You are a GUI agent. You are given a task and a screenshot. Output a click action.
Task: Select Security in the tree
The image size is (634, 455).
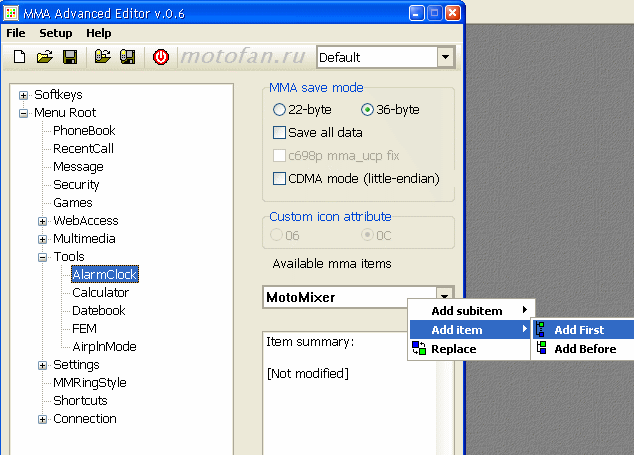[76, 185]
